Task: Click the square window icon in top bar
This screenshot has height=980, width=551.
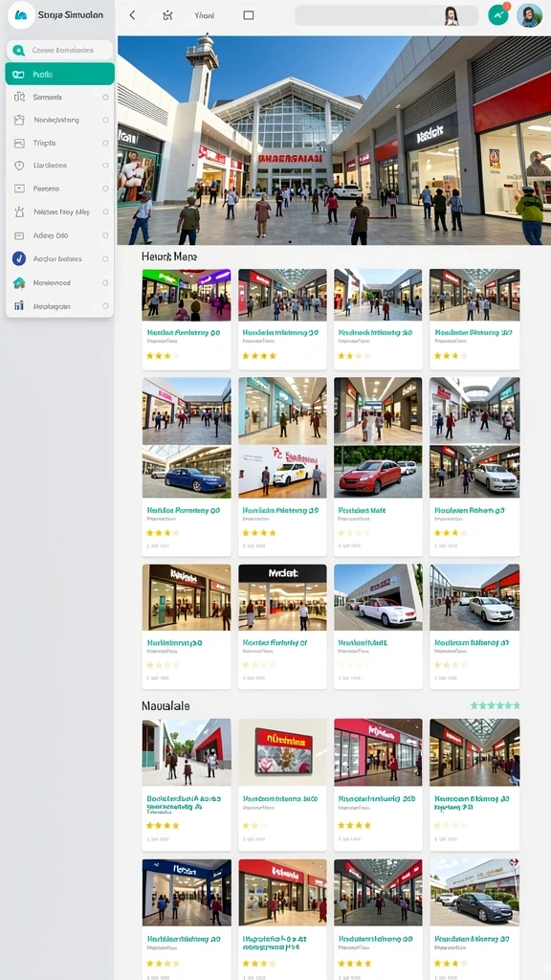Action: click(x=248, y=15)
